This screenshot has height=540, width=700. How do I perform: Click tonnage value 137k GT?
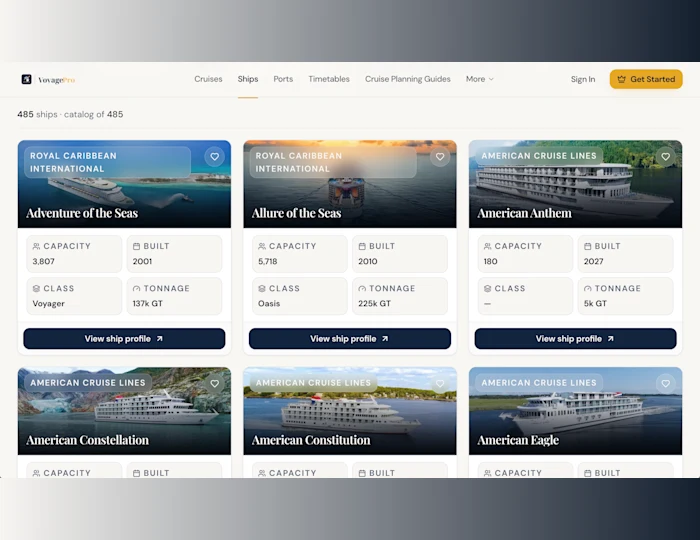coord(147,303)
